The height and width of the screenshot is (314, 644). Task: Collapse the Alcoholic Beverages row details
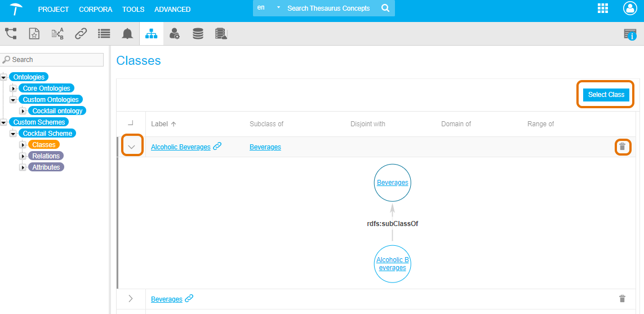pyautogui.click(x=131, y=147)
